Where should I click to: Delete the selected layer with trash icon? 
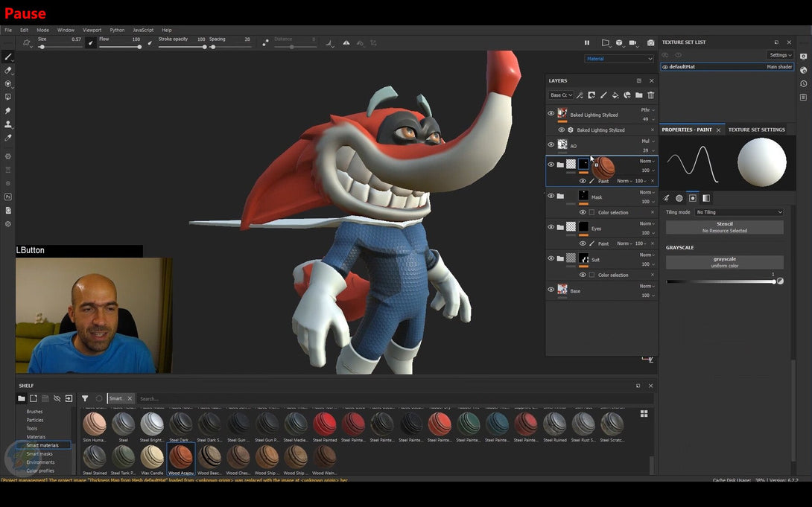coord(651,95)
